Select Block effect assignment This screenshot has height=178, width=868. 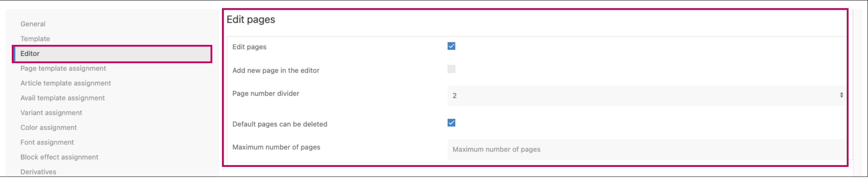[x=59, y=157]
